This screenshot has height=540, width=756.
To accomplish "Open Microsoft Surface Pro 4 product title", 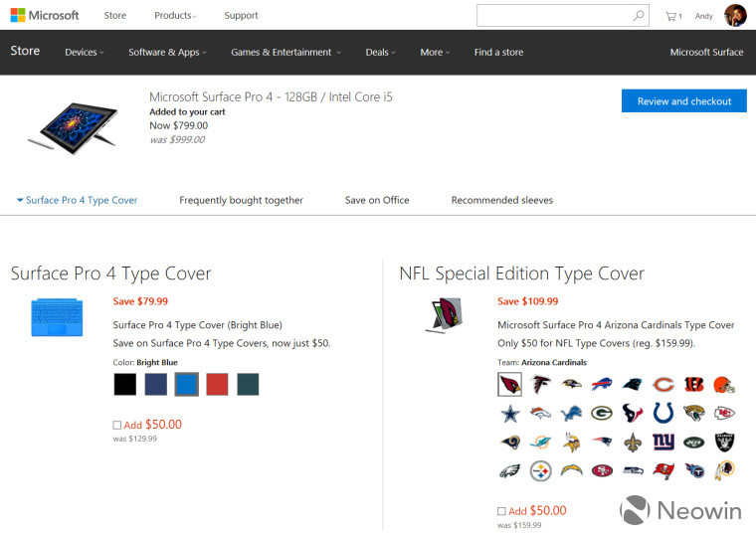I will pyautogui.click(x=271, y=96).
